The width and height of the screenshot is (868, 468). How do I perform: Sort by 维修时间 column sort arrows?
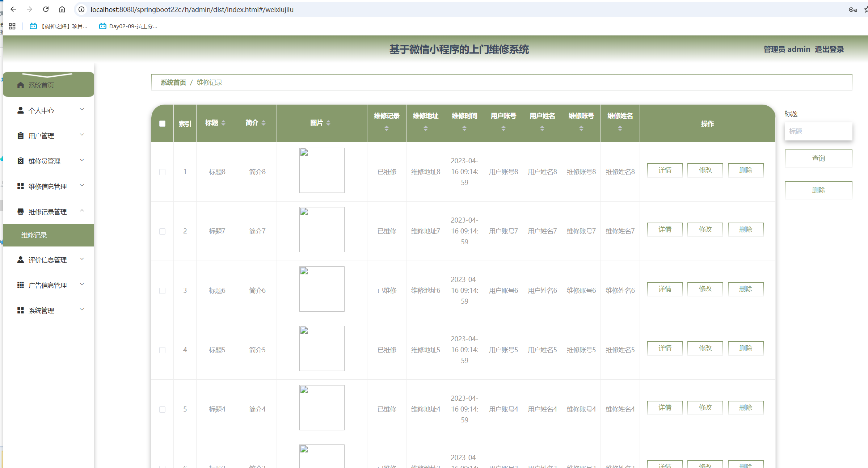(x=464, y=128)
